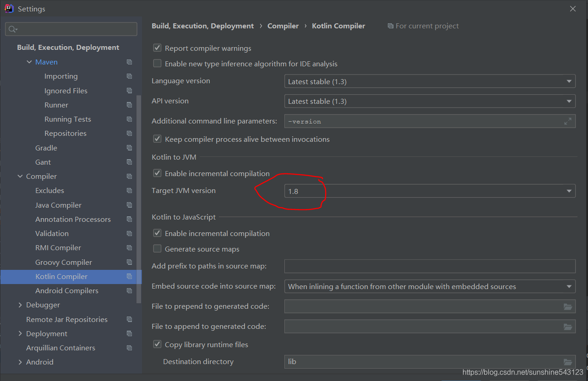Image resolution: width=588 pixels, height=381 pixels.
Task: Open Target JVM version dropdown
Action: pos(430,191)
